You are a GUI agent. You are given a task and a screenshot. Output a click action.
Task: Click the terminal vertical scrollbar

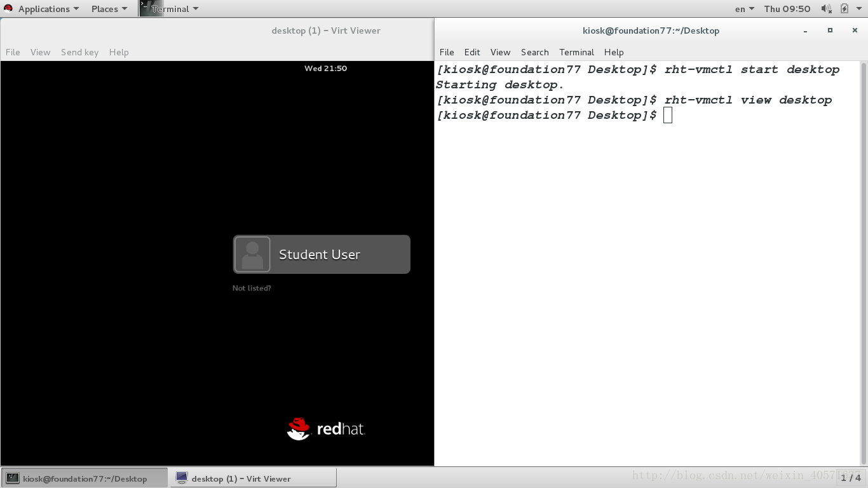click(x=864, y=263)
